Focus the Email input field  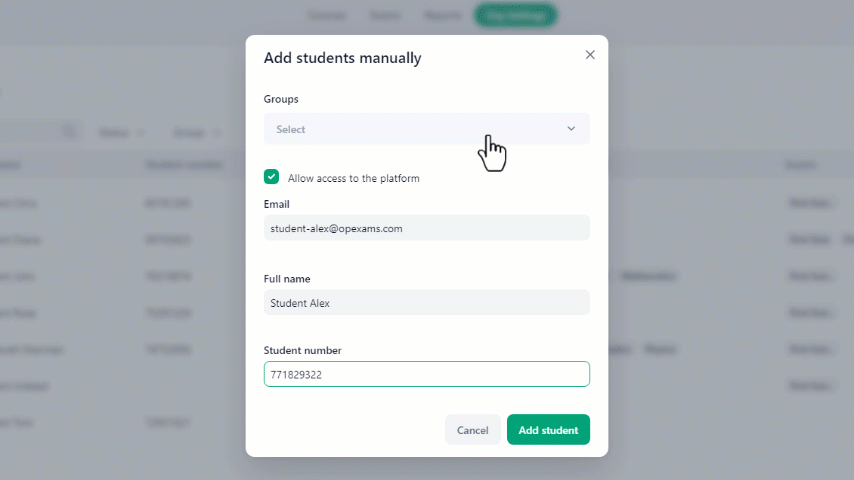tap(426, 228)
